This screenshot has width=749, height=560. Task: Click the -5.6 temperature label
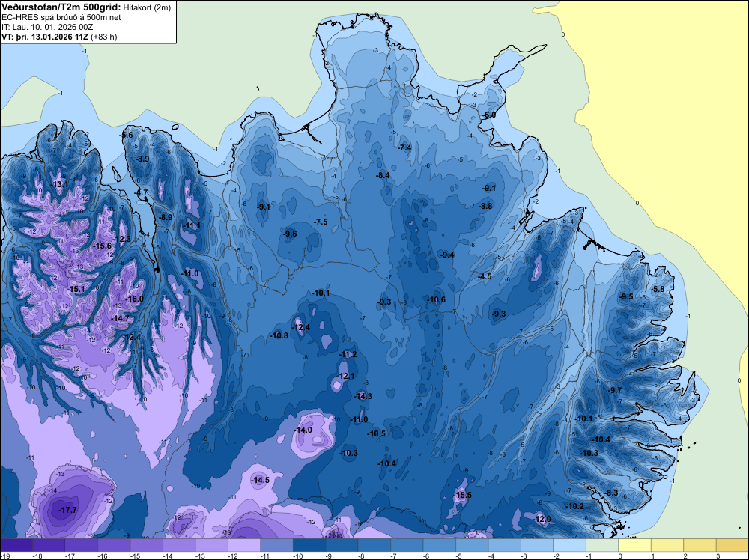126,135
